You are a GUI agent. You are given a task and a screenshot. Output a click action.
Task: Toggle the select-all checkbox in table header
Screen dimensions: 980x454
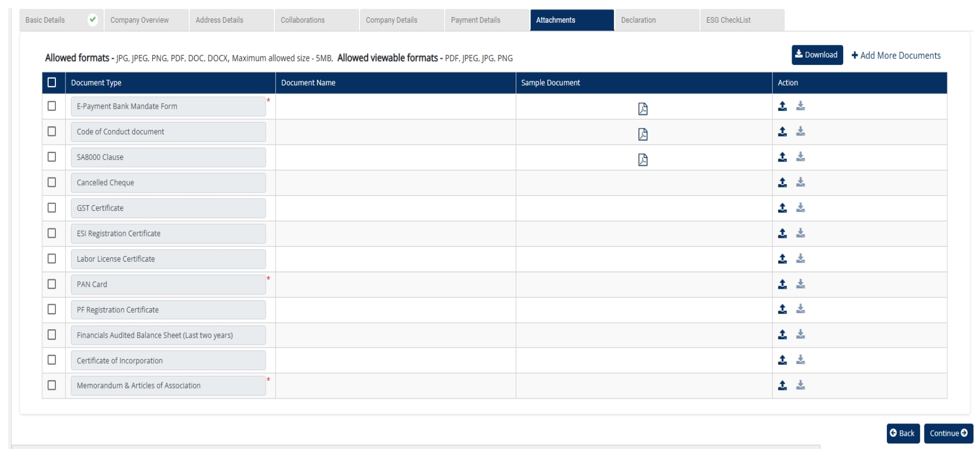pyautogui.click(x=52, y=83)
